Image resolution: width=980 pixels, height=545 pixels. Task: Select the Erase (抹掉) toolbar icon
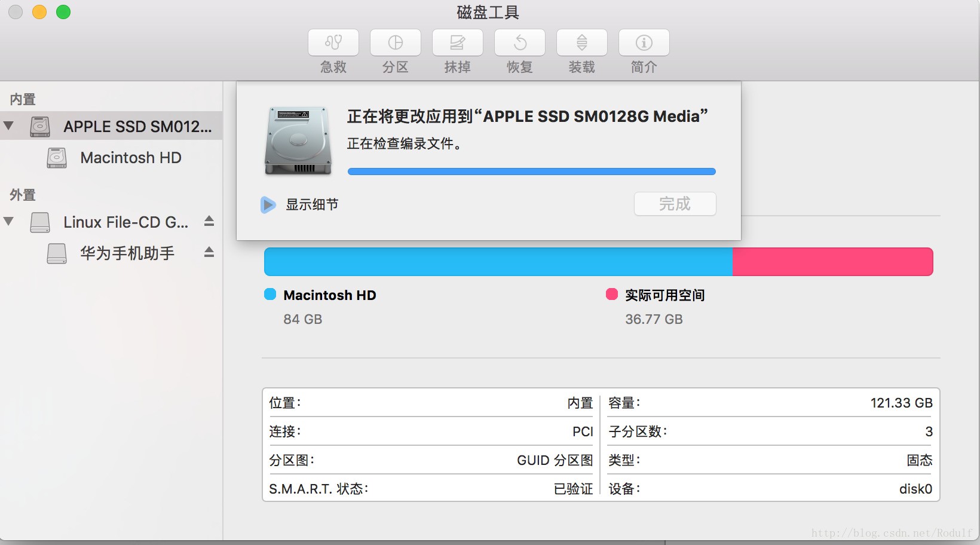[x=458, y=42]
